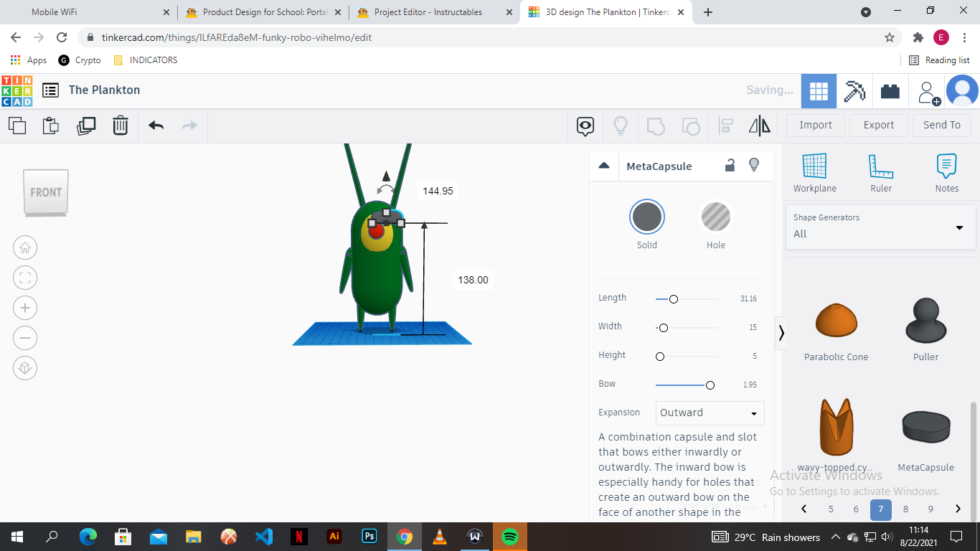980x551 pixels.
Task: Zoom out with the minus button
Action: coord(25,338)
